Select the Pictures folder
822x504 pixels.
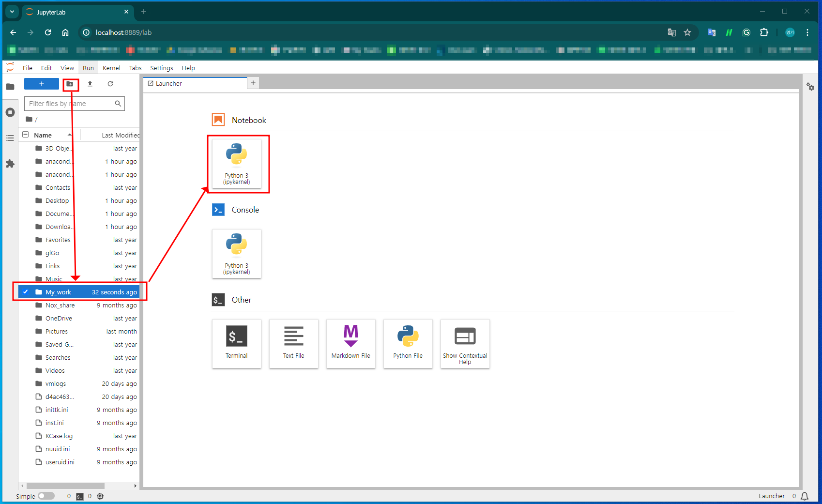[79, 331]
